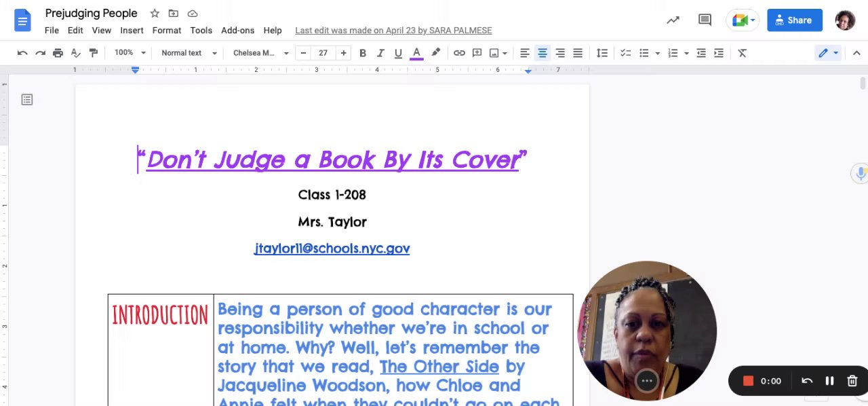
Task: Click the blue Share button
Action: point(795,20)
